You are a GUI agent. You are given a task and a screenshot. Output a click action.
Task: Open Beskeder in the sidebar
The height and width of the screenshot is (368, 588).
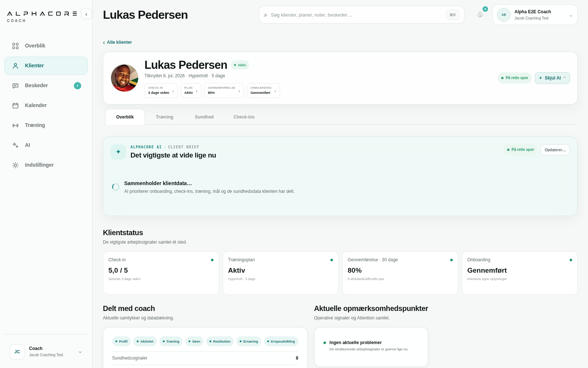click(46, 85)
